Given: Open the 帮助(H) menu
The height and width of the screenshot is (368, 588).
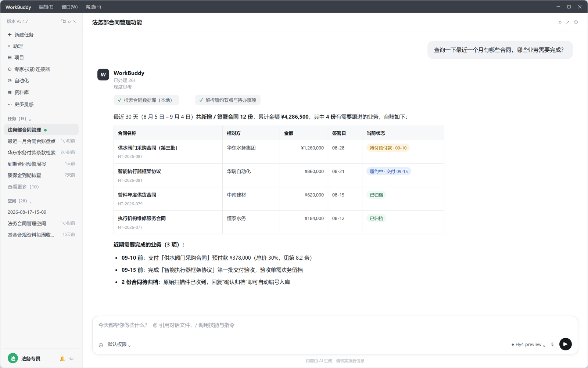Looking at the screenshot, I should (x=93, y=7).
